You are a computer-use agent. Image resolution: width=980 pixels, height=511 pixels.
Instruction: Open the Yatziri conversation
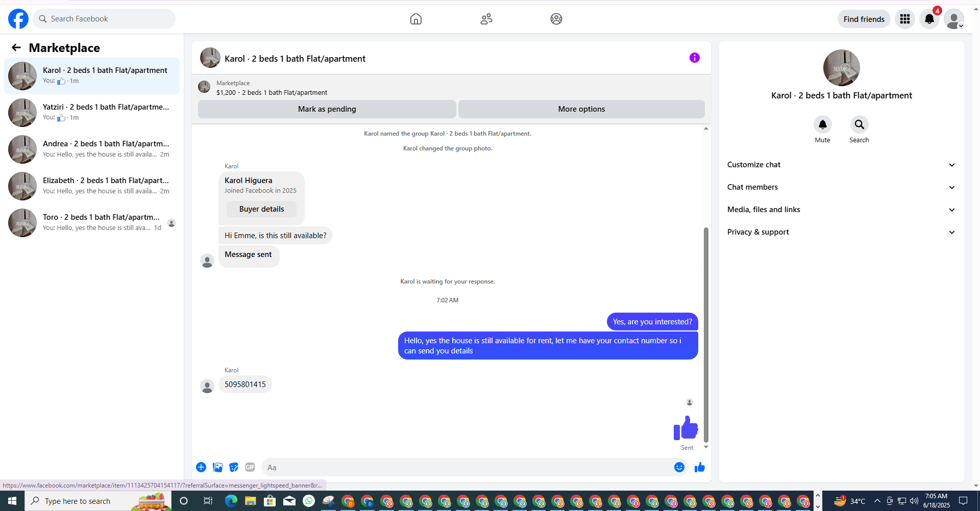click(x=92, y=113)
